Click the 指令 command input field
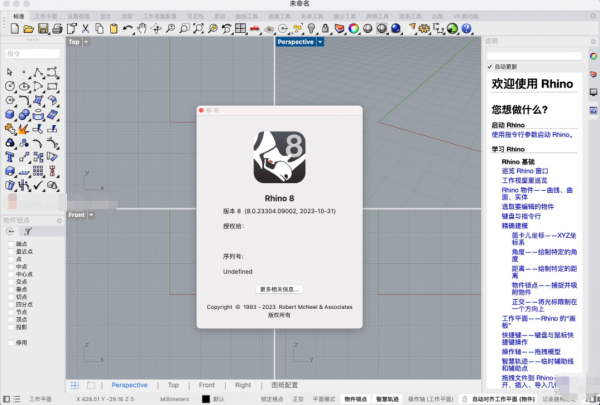Screen dimensions: 600x405 click(33, 54)
